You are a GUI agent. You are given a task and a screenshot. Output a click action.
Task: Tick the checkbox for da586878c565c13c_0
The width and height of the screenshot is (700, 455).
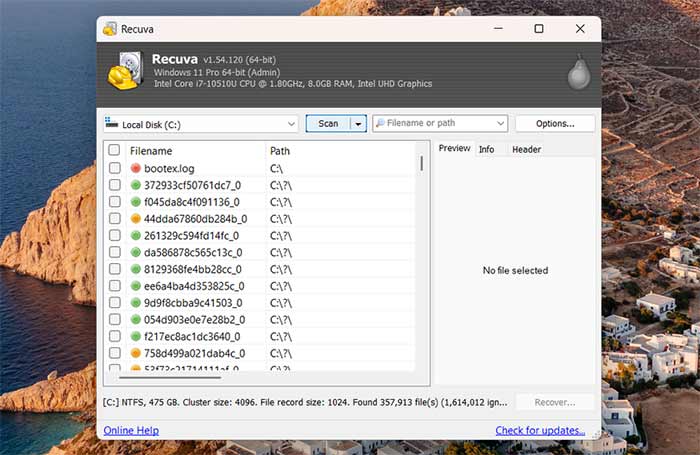coord(114,252)
